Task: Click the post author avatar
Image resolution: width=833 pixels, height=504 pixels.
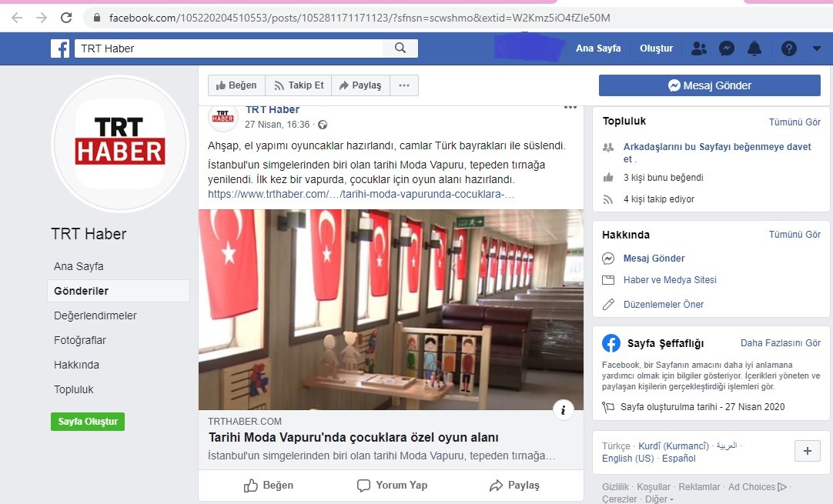Action: click(x=223, y=118)
